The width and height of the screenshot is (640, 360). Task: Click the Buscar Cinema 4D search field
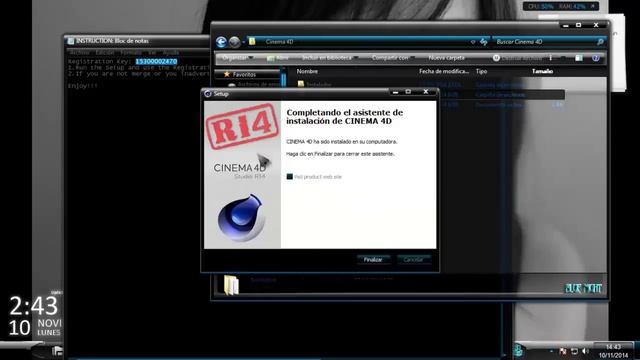coord(549,42)
